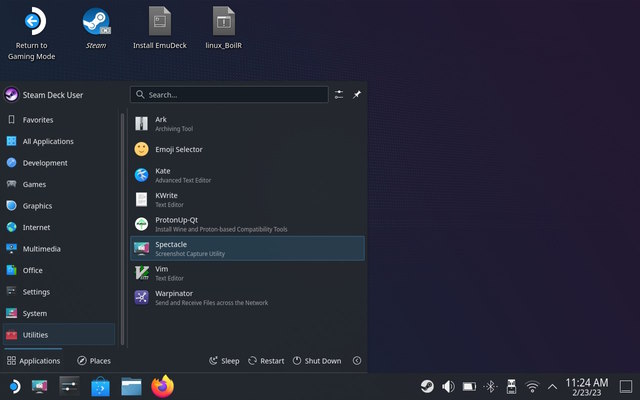The height and width of the screenshot is (400, 640).
Task: Open the Games category
Action: [x=59, y=184]
